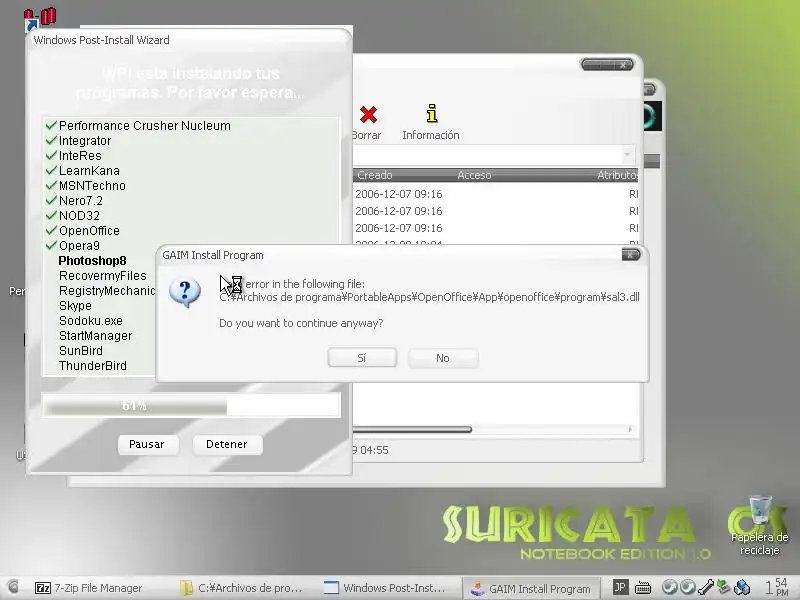This screenshot has height=600, width=800.
Task: Select RecovermyFiles in the install list
Action: pyautogui.click(x=103, y=276)
